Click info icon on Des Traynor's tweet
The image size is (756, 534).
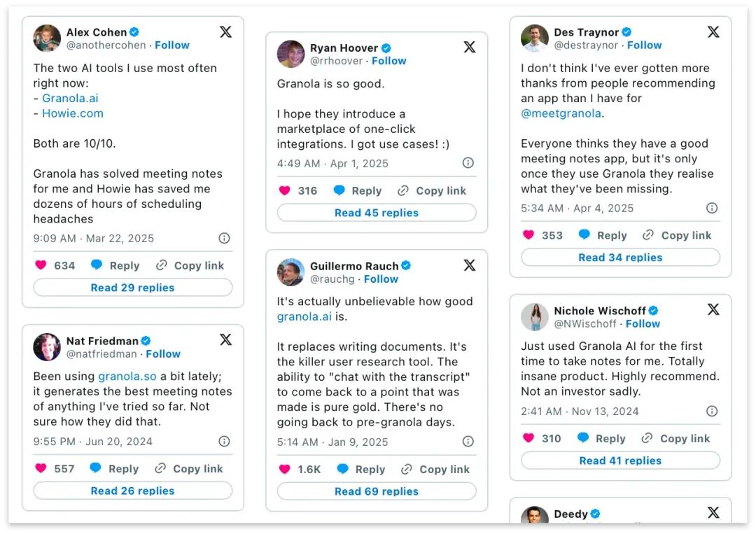712,208
